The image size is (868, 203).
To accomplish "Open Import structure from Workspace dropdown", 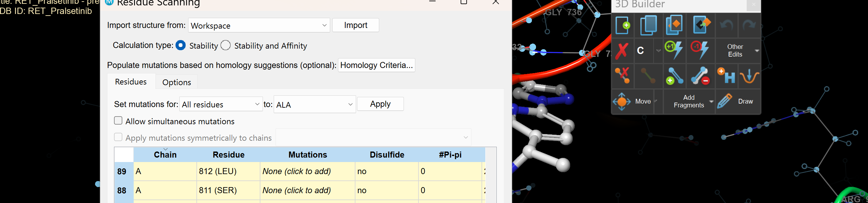I will click(x=259, y=25).
